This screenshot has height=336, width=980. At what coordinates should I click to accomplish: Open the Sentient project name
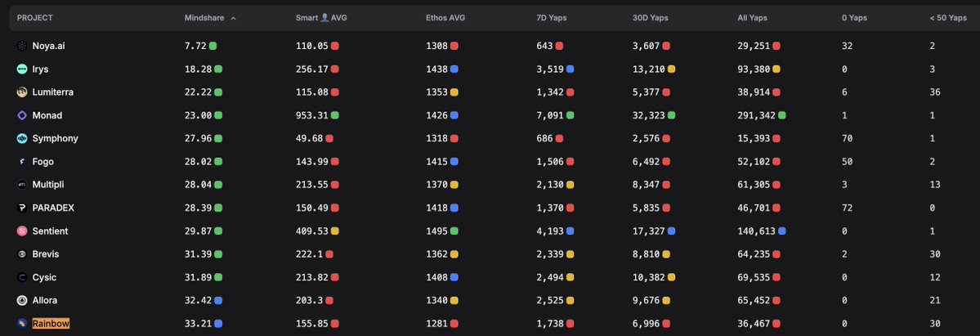50,231
